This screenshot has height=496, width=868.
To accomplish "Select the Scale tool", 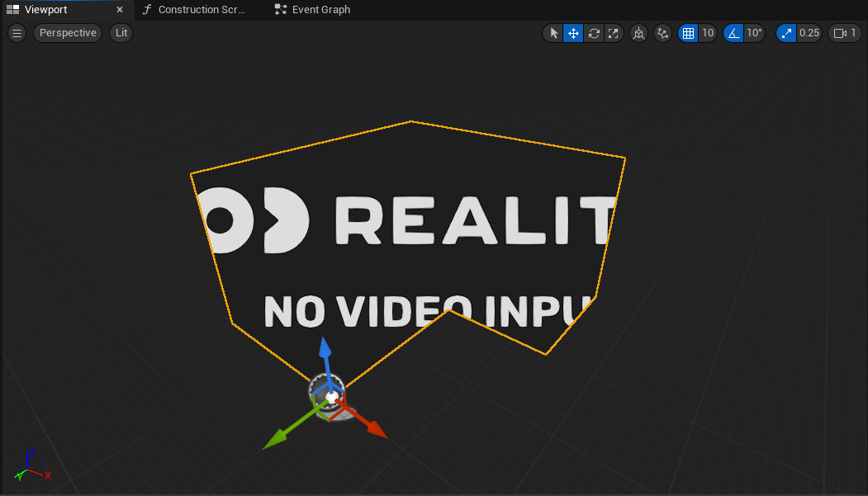I will pyautogui.click(x=614, y=33).
